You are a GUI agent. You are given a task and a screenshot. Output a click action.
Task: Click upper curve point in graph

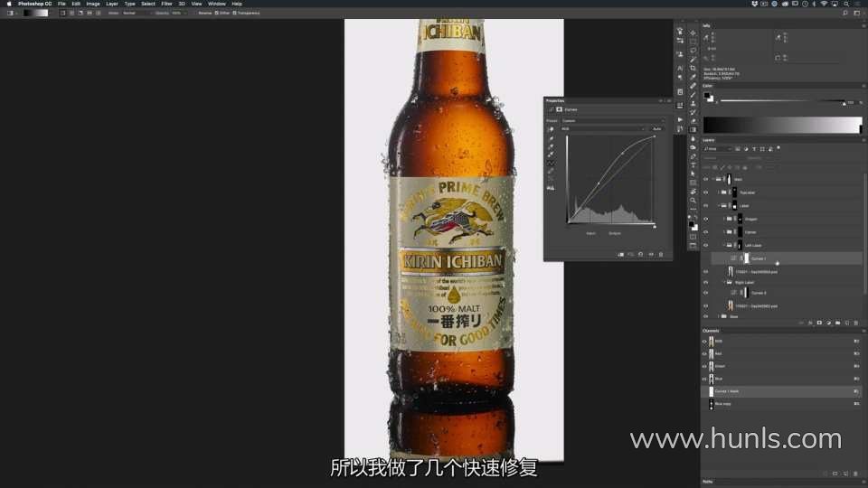623,154
